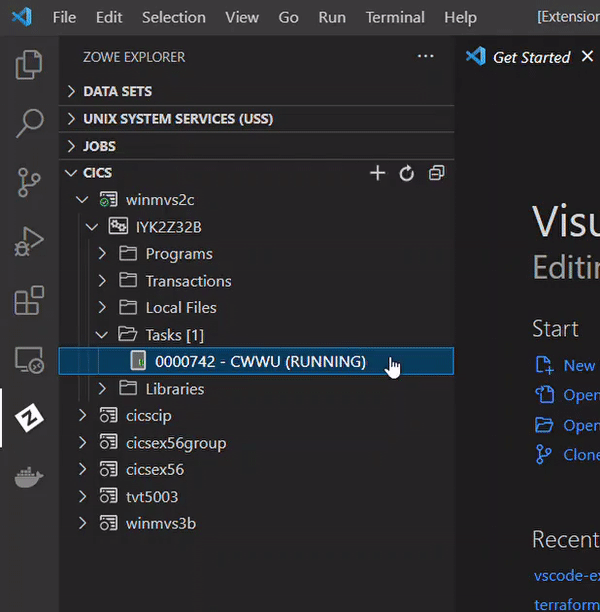The width and height of the screenshot is (600, 612).
Task: Expand the tvt5003 profile chevron
Action: (82, 496)
